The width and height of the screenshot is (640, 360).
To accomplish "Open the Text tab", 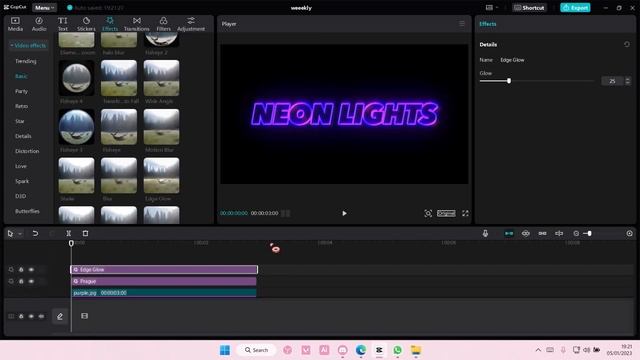I will (x=62, y=24).
